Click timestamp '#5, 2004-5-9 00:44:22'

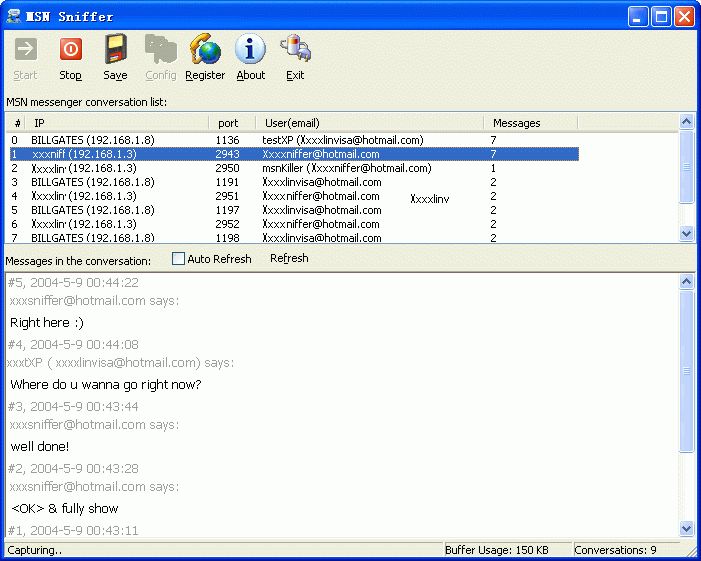coord(73,283)
